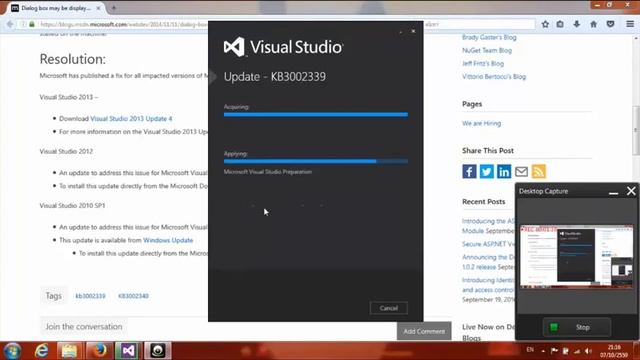Stop the Desktop Capture recording
The width and height of the screenshot is (640, 360).
point(577,327)
